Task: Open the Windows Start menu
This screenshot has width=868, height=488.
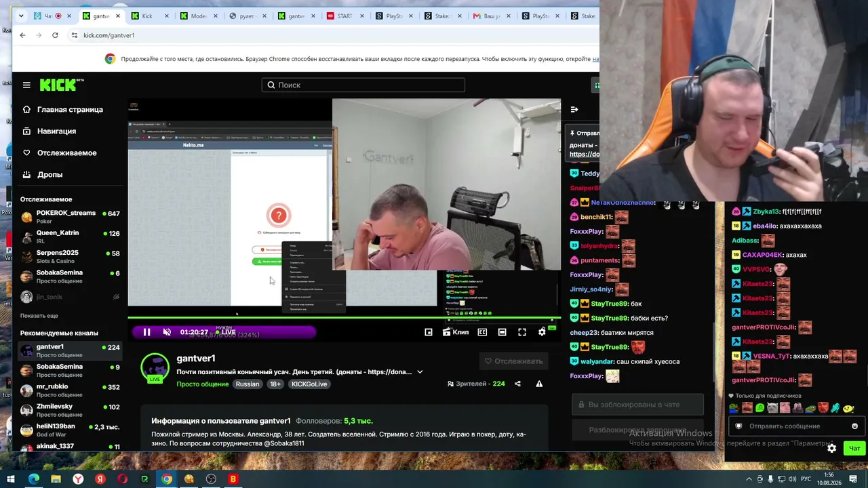Action: [11, 479]
